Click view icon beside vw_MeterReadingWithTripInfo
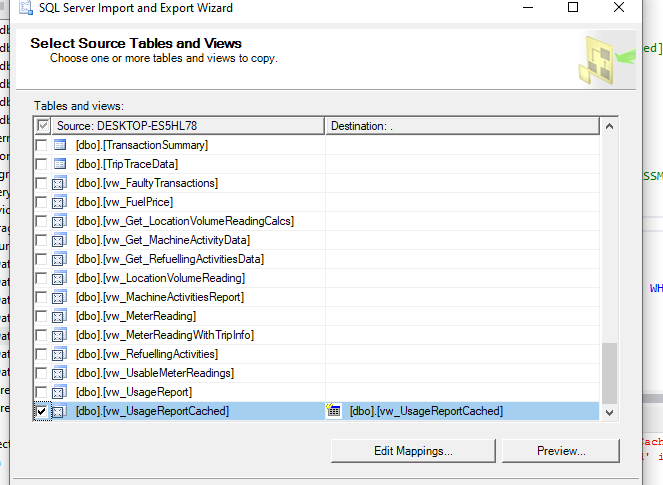Viewport: 663px width, 485px height. [x=59, y=335]
